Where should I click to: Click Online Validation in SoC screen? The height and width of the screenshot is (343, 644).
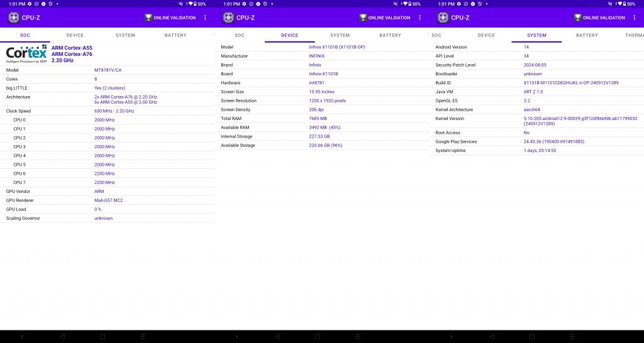click(x=170, y=18)
